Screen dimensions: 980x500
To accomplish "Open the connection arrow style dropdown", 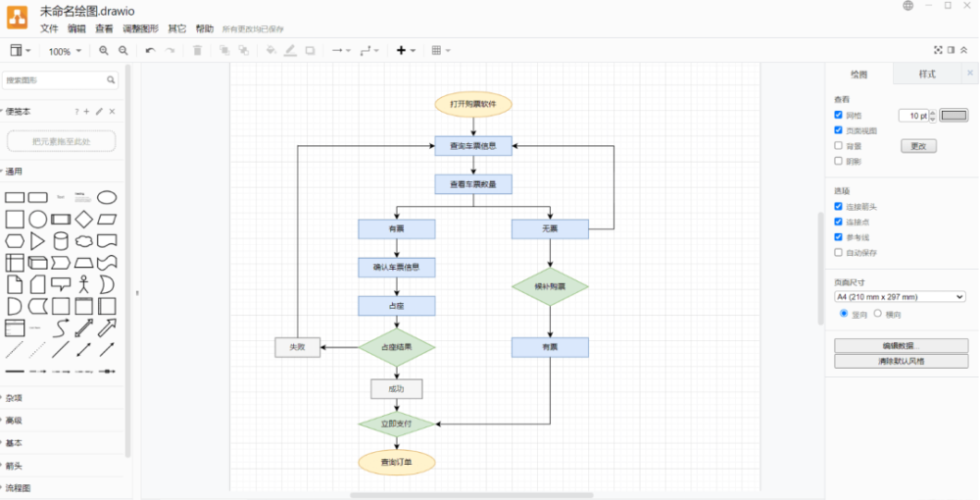I will point(341,51).
